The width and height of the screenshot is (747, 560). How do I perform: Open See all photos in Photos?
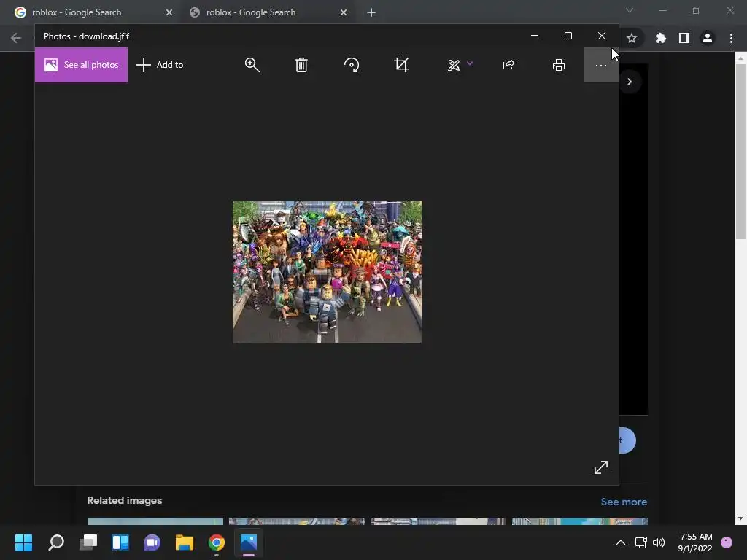click(81, 65)
